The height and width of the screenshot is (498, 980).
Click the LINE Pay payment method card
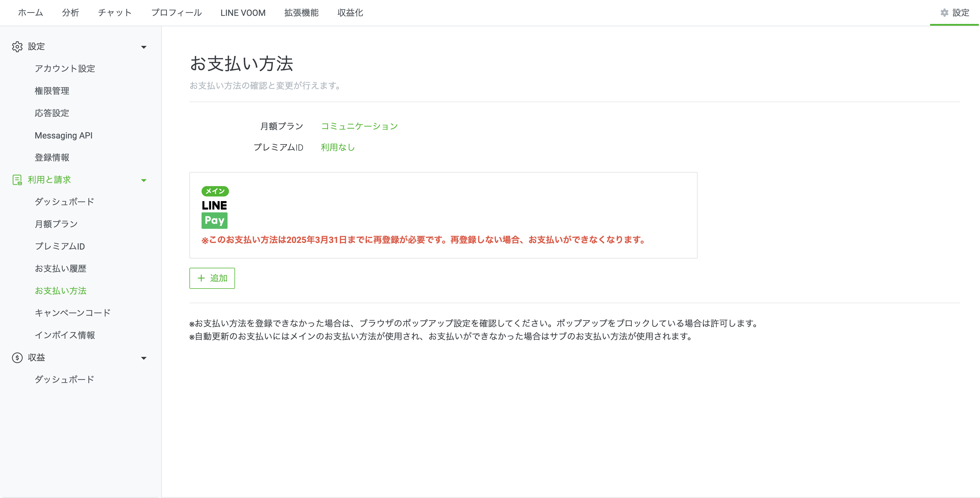[443, 215]
